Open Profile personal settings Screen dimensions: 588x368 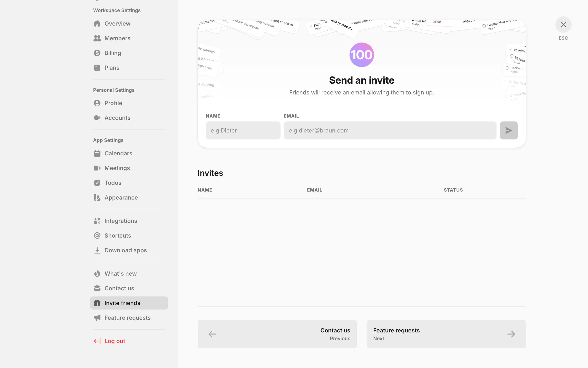pos(129,103)
